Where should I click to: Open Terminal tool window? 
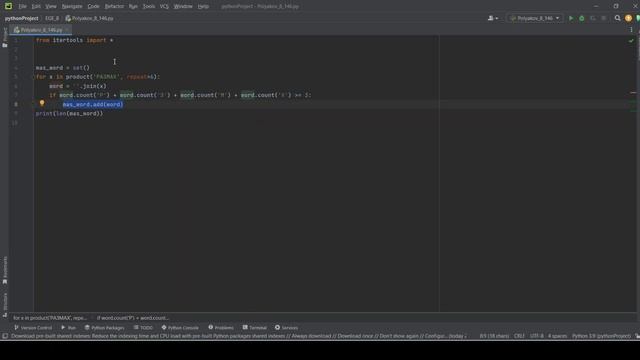point(254,328)
